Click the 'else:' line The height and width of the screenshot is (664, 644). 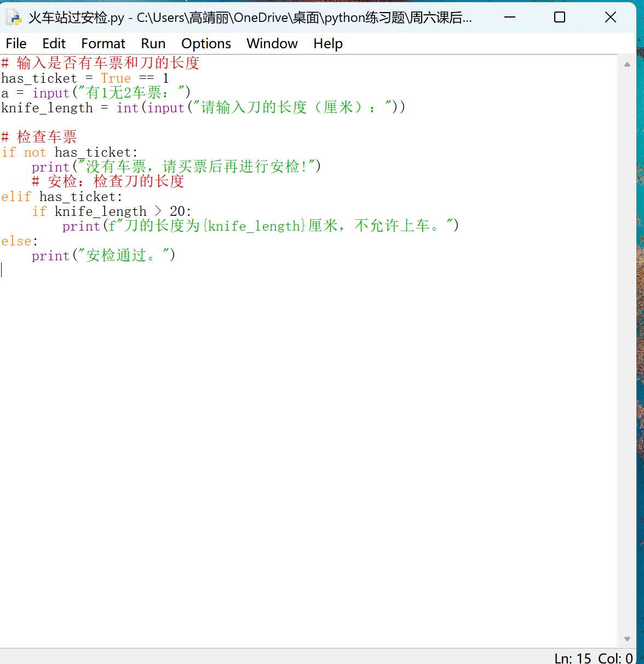pyautogui.click(x=20, y=241)
